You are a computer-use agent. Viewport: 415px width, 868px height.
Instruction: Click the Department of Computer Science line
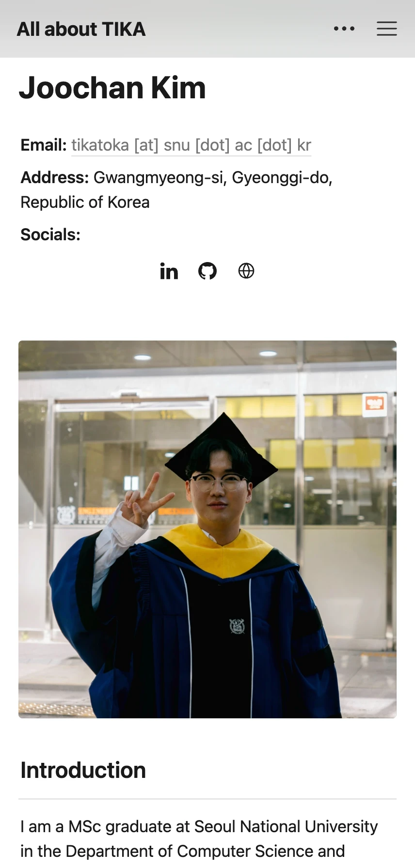pyautogui.click(x=182, y=851)
